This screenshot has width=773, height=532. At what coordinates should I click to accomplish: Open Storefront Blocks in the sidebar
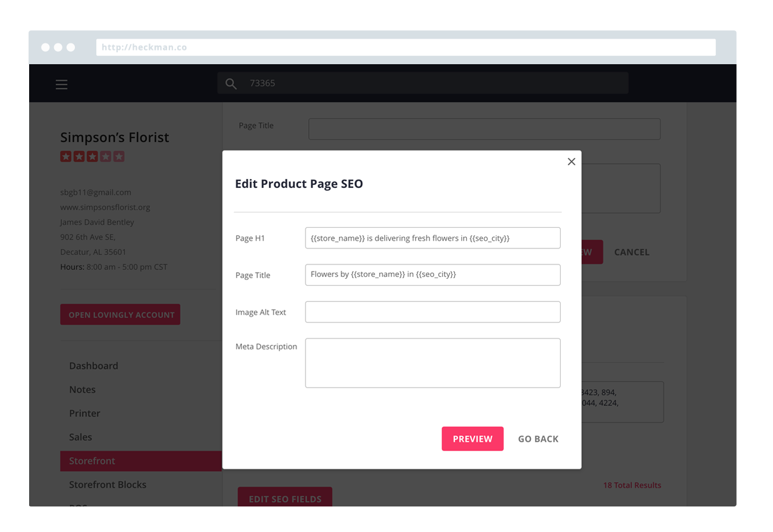pos(108,484)
